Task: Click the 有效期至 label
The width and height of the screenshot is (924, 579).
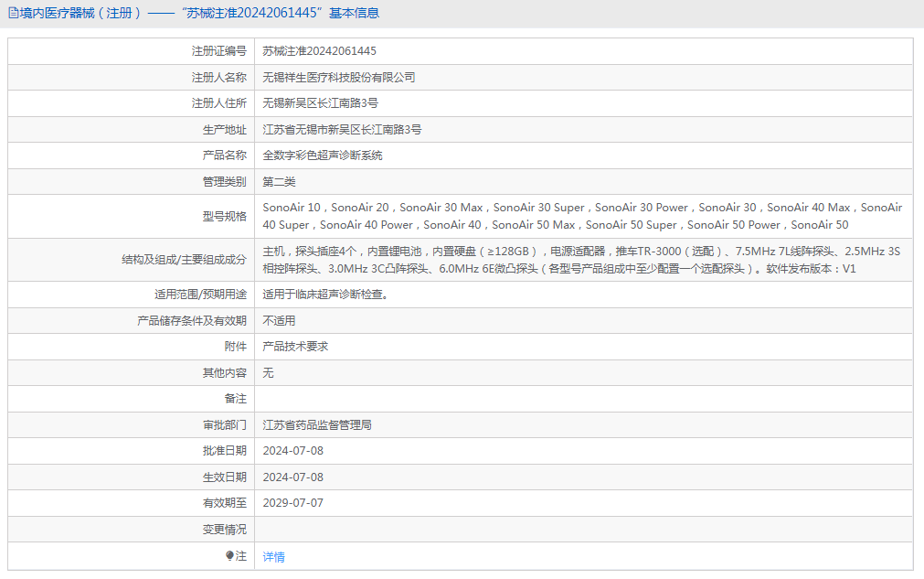Action: tap(225, 503)
